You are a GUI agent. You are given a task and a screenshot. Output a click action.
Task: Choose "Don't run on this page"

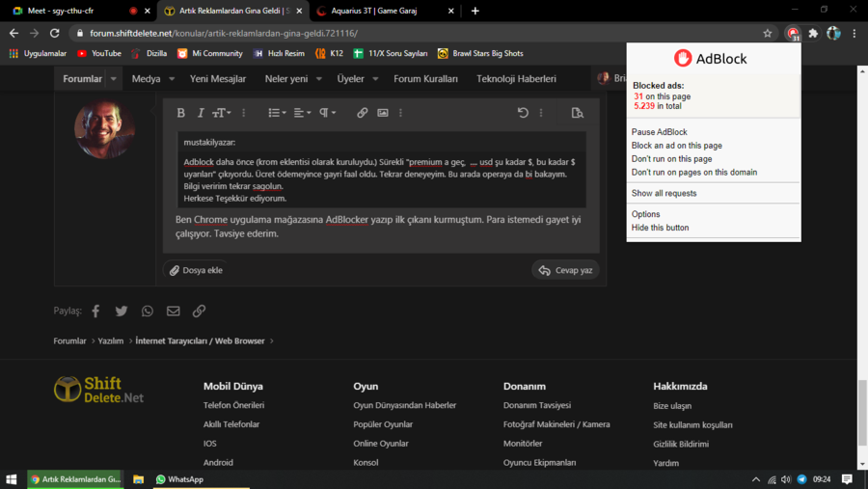point(672,159)
